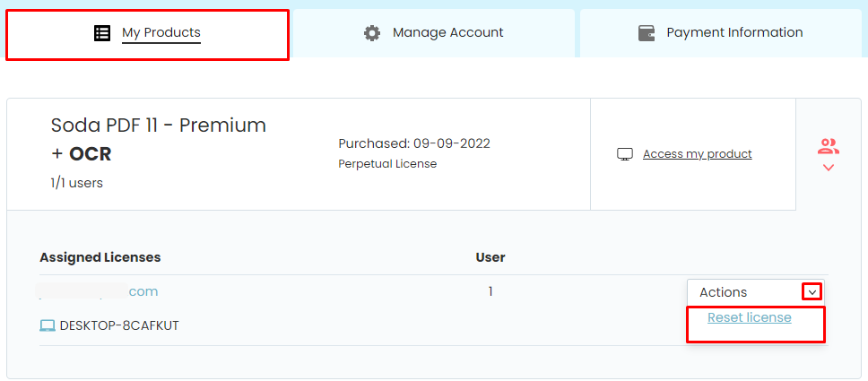Image resolution: width=868 pixels, height=381 pixels.
Task: Open the My Products tab
Action: coord(148,34)
